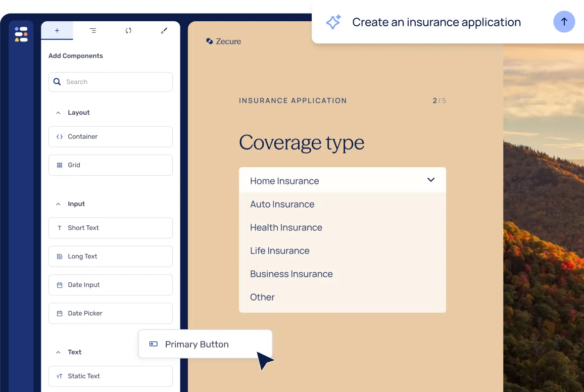Add a Date Input component

click(111, 285)
